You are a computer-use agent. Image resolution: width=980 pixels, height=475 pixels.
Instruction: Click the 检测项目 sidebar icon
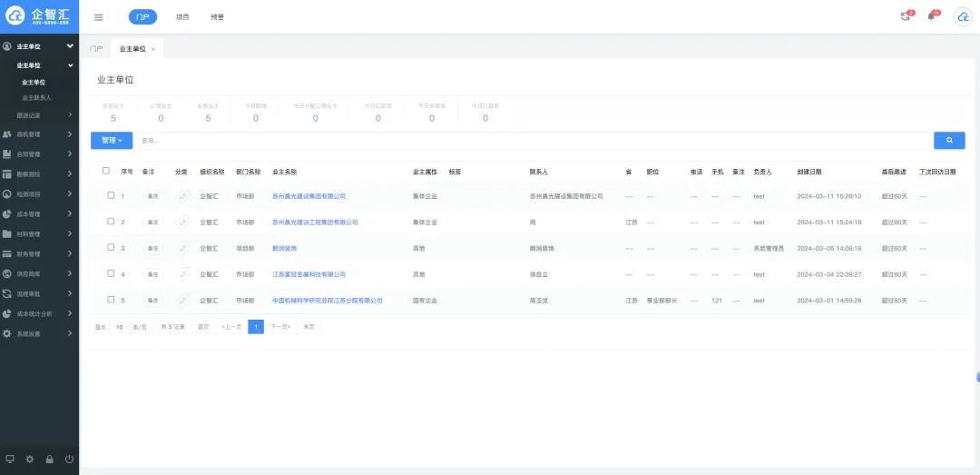(7, 194)
